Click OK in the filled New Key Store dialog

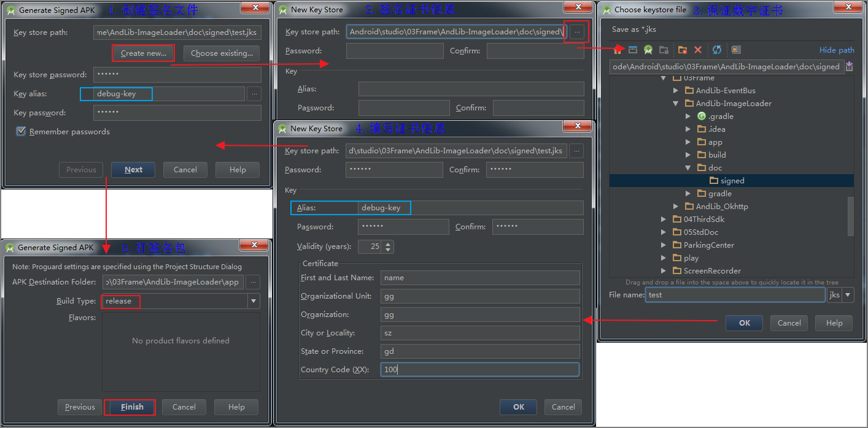[x=519, y=407]
